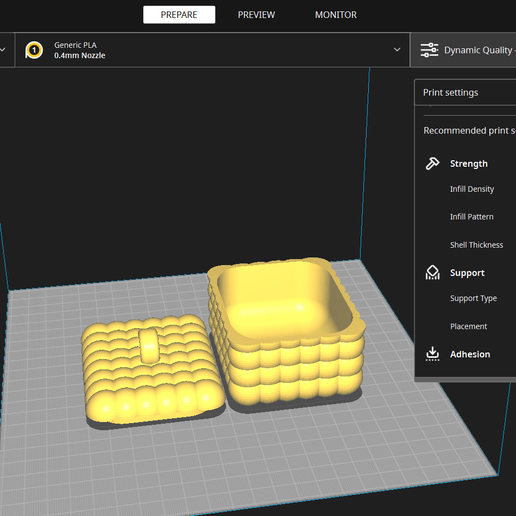Image resolution: width=516 pixels, height=516 pixels.
Task: Click the Generic PLA material name
Action: point(75,45)
